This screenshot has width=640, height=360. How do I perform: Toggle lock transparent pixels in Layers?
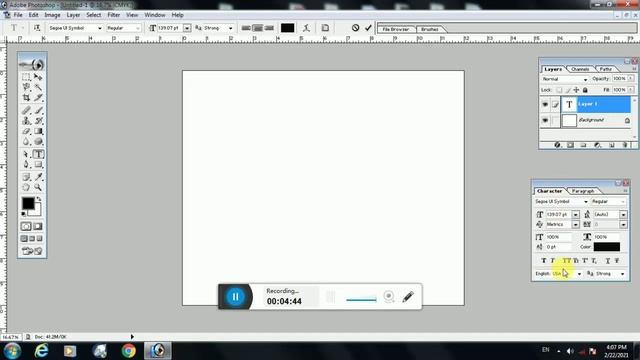tap(559, 90)
